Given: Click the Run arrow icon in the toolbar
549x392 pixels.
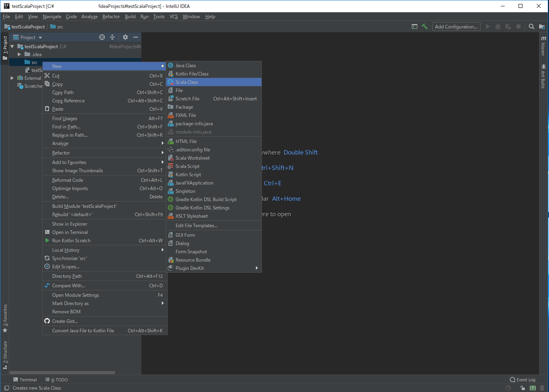Looking at the screenshot, I should pyautogui.click(x=488, y=26).
